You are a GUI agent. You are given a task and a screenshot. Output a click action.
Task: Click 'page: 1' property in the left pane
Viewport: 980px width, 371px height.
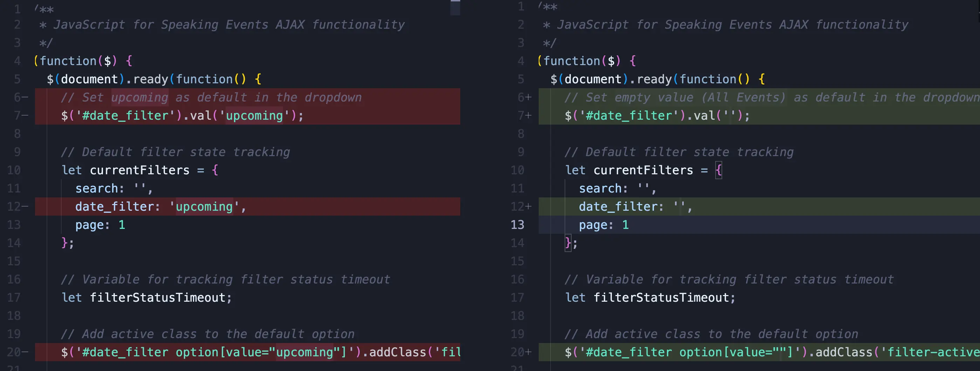[100, 225]
